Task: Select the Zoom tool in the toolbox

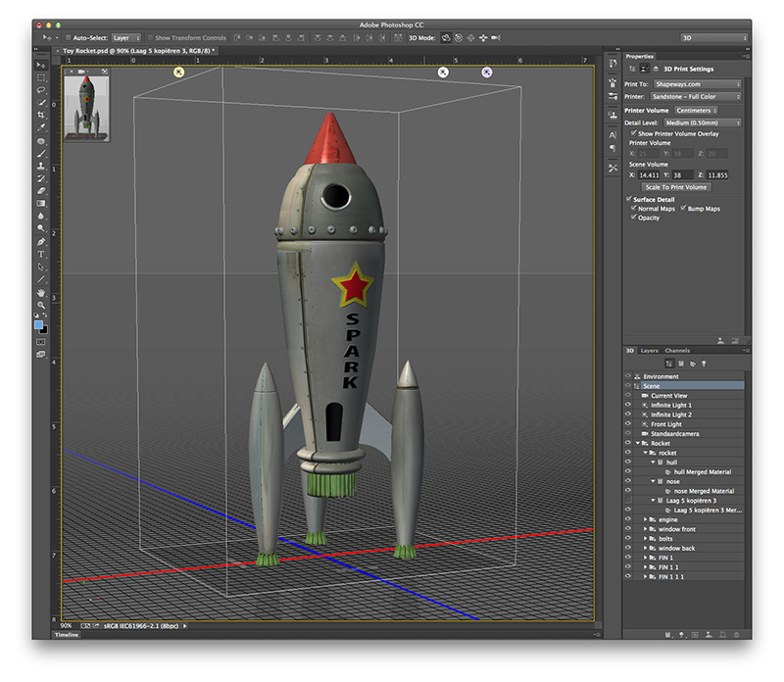Action: coord(41,305)
